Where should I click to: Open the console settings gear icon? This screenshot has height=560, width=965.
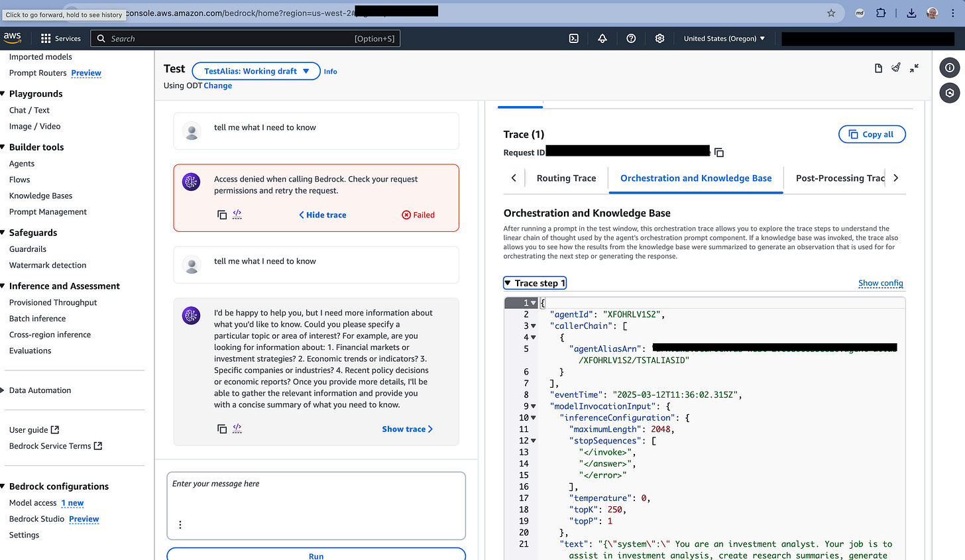pyautogui.click(x=659, y=38)
